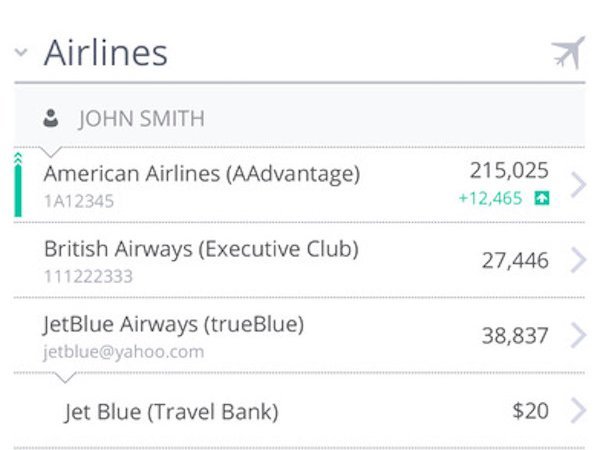Screen dimensions: 600x450
Task: Click the Airlines section title
Action: 106,53
